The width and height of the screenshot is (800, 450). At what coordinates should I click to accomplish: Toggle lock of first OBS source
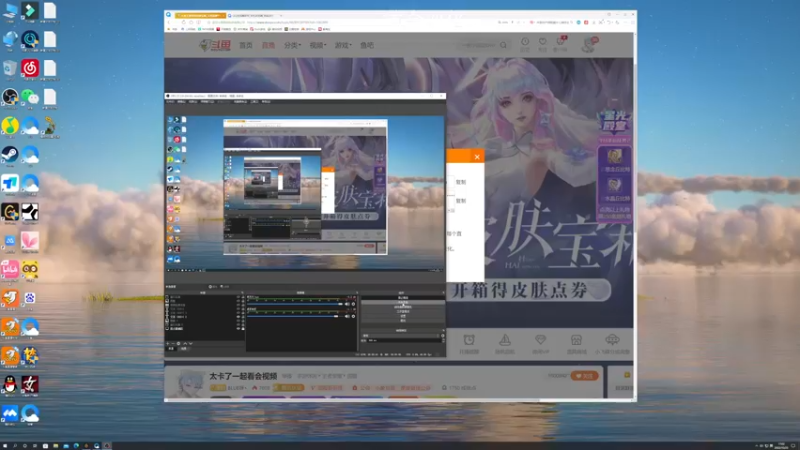pos(243,297)
